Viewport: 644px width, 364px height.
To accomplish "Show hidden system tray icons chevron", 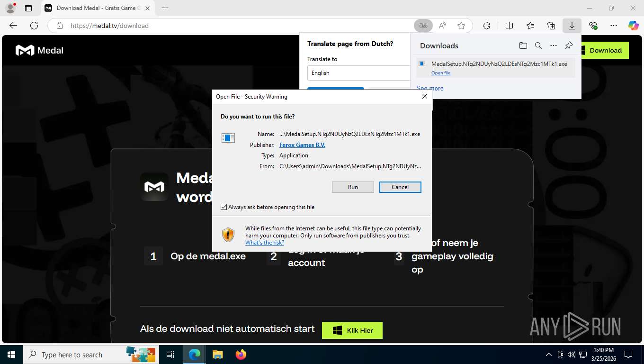I will tap(549, 355).
